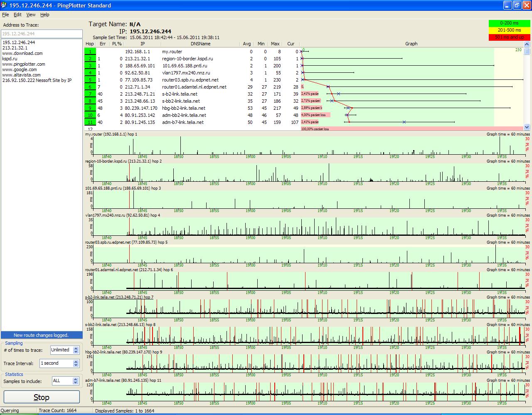
Task: Click the red '501 ms and up' legend swatch
Action: (509, 37)
